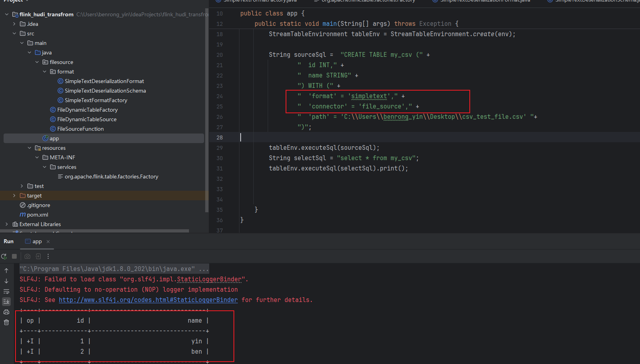Print the console output
Viewport: 640px width, 364px height.
coord(6,312)
